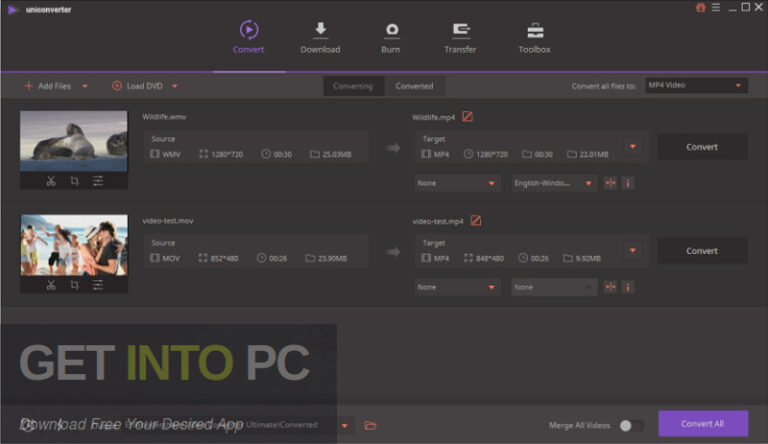
Task: Click the compress icon for video-test.mp4
Action: pos(610,287)
